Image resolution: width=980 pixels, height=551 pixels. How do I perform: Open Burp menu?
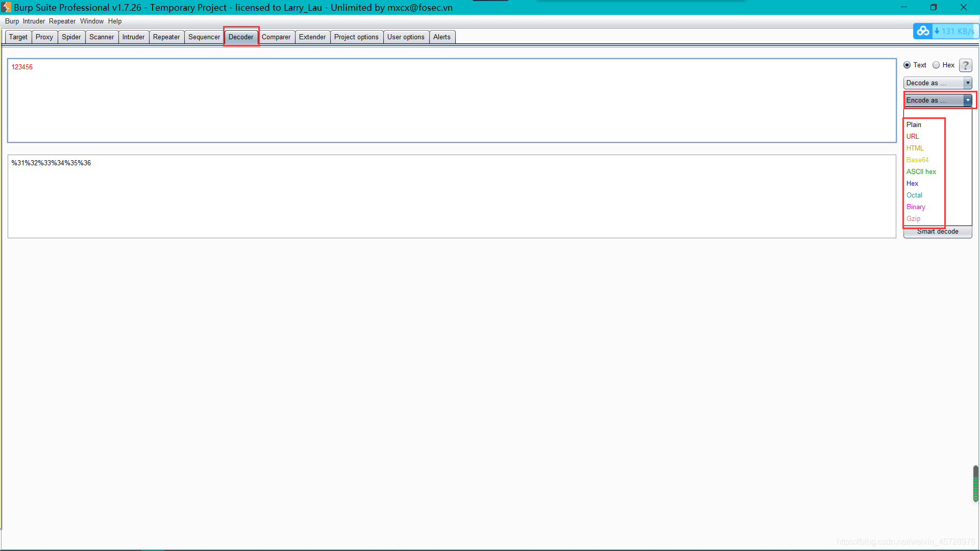click(x=11, y=21)
